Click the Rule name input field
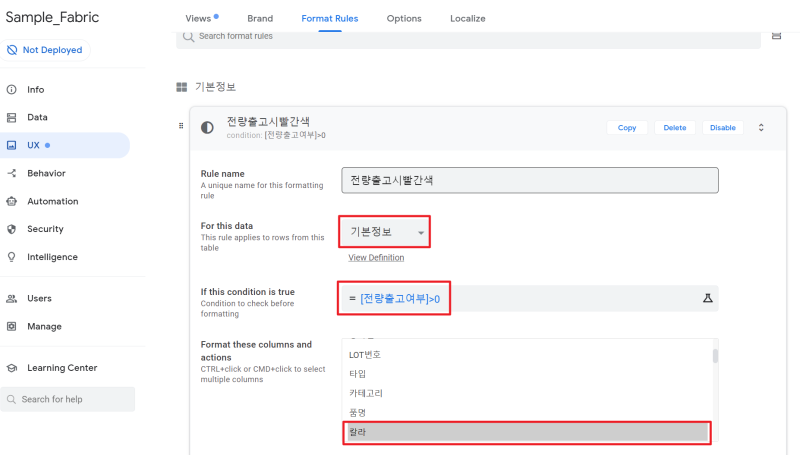The height and width of the screenshot is (455, 800). (x=530, y=180)
